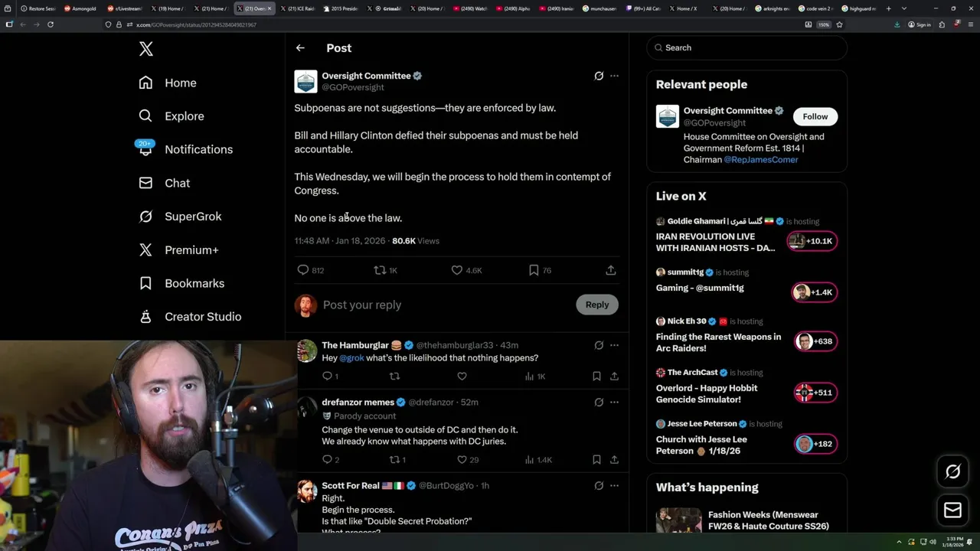Switch to the munchausen browser tab
Screen dimensions: 980x551
599,8
